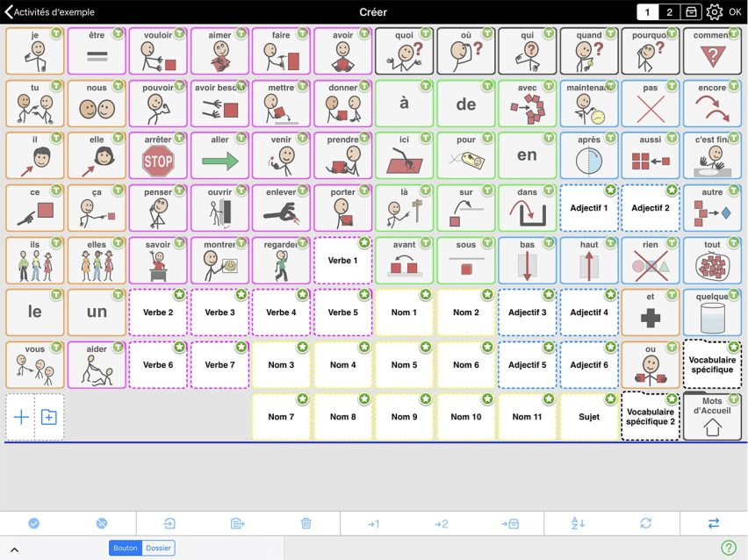Viewport: 748px width, 560px height.
Task: Open the Vocabulaire spécifique 2 folder
Action: click(651, 416)
